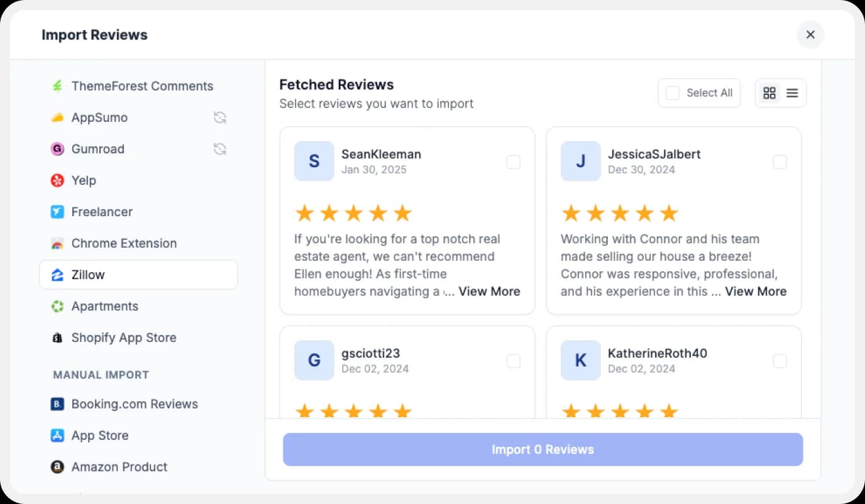Click gsciotti23's avatar thumbnail
The height and width of the screenshot is (504, 865).
[314, 360]
